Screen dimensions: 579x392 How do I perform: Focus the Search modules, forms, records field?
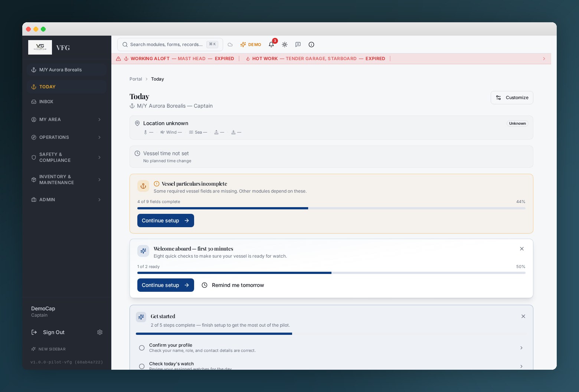click(170, 45)
